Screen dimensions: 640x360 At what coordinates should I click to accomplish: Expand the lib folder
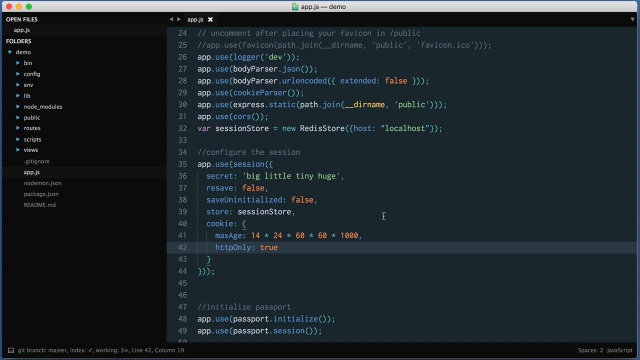(18, 96)
